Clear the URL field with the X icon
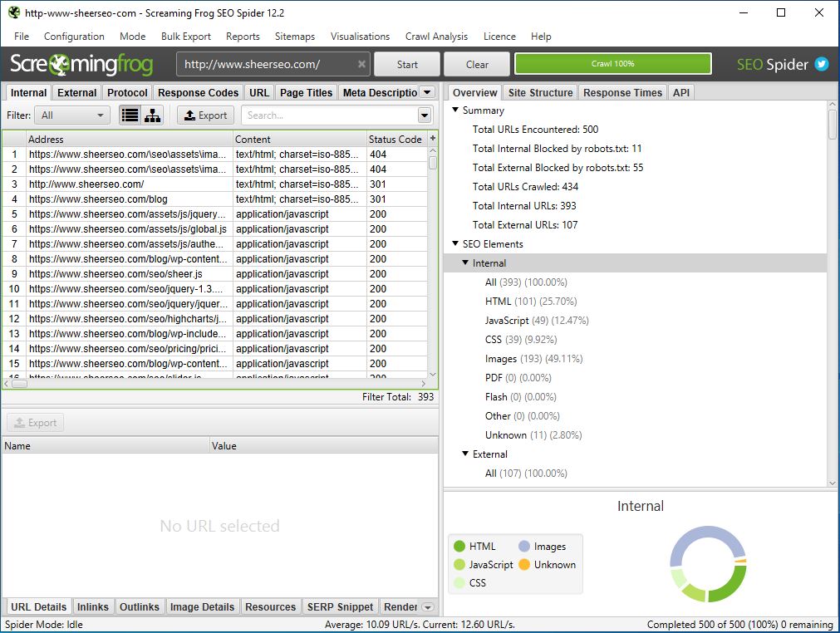840x633 pixels. (x=361, y=64)
